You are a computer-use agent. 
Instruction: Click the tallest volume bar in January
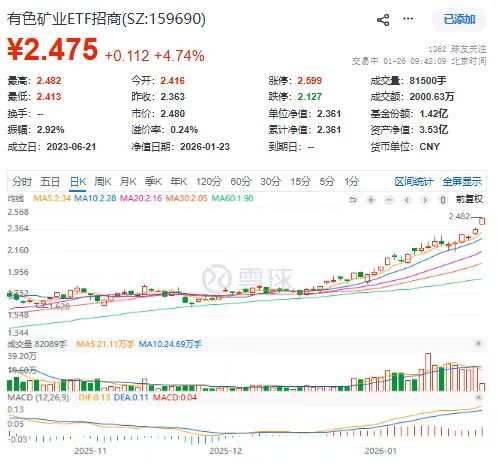[428, 372]
